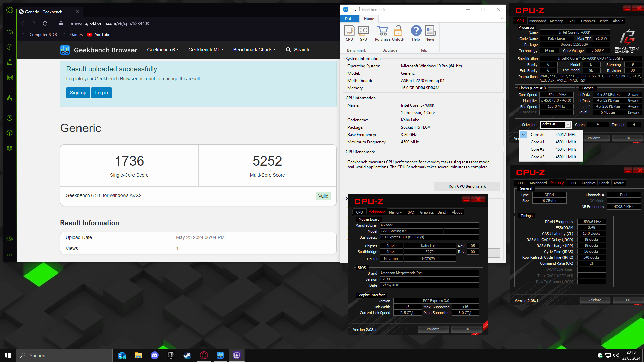Open the Socket #1 selection combo box
The image size is (644, 362).
point(555,124)
